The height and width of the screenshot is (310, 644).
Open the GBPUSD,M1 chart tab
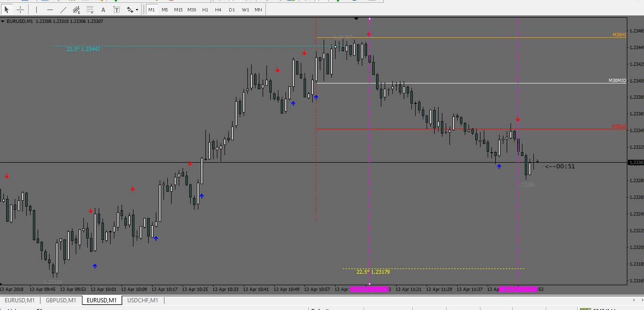(61, 300)
